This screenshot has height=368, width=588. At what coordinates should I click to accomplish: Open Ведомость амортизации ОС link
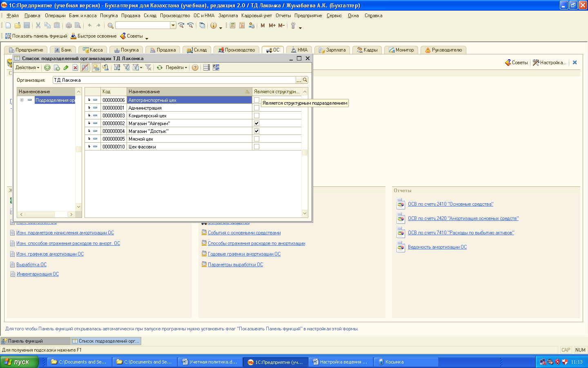click(x=437, y=247)
